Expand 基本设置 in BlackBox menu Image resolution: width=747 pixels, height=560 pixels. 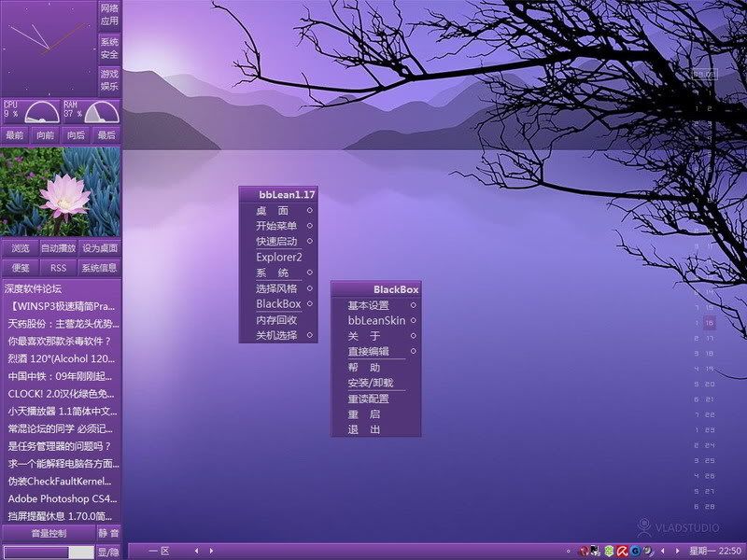tap(376, 305)
